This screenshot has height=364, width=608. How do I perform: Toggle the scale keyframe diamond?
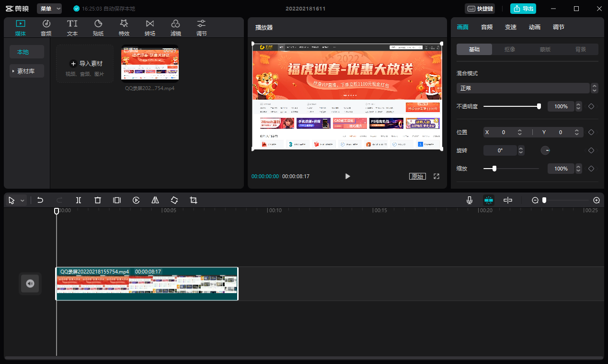click(x=591, y=169)
